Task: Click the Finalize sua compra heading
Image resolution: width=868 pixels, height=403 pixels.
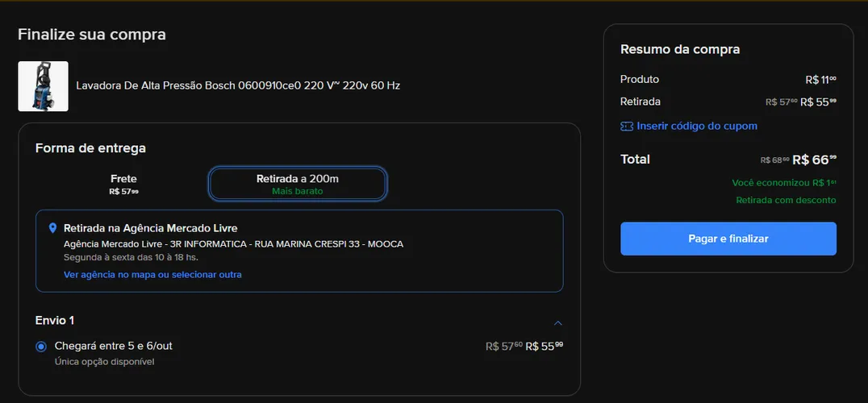Action: 92,35
